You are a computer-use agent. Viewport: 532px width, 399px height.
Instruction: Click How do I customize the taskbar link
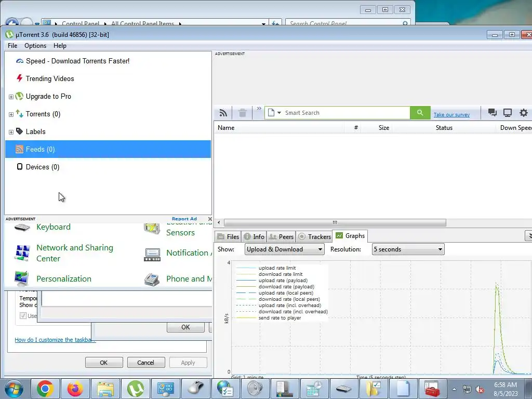pyautogui.click(x=55, y=340)
